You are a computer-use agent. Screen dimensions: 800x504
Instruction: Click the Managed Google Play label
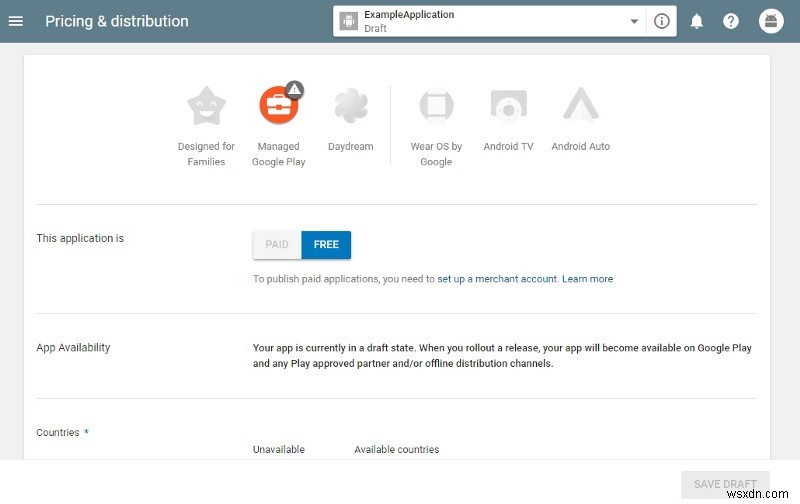(279, 154)
